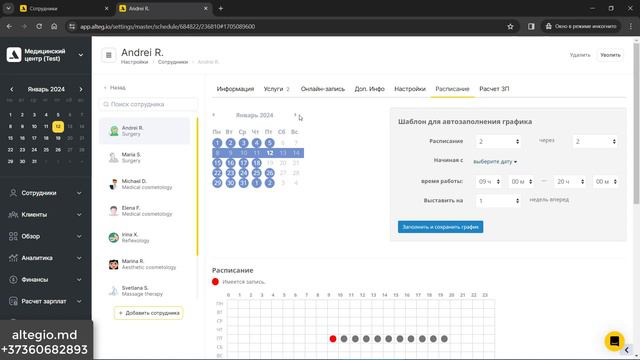
Task: Open the chat support widget icon
Action: [614, 341]
